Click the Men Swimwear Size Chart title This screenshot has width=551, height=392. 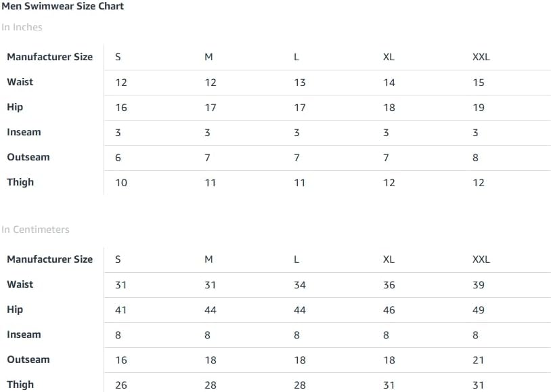point(62,6)
